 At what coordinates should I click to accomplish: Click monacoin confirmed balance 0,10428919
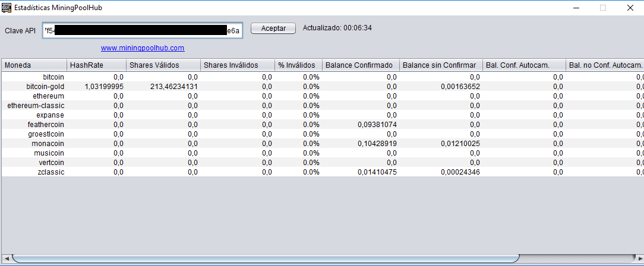coord(377,143)
